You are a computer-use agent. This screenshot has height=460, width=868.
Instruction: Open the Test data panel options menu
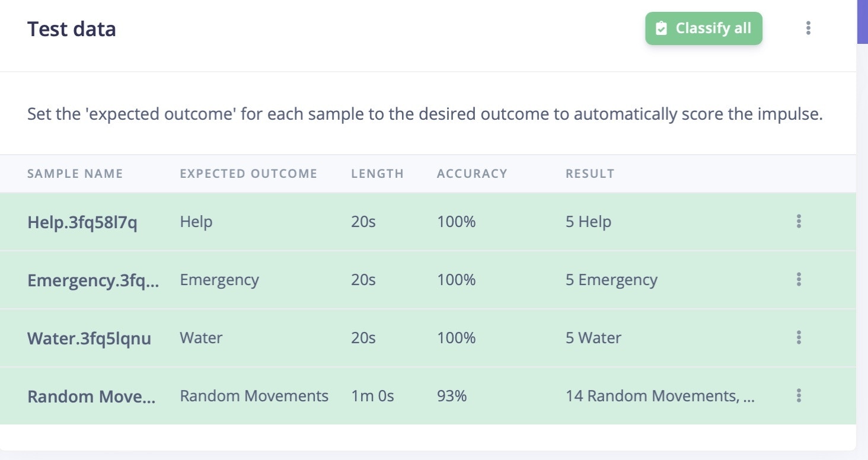click(x=808, y=28)
